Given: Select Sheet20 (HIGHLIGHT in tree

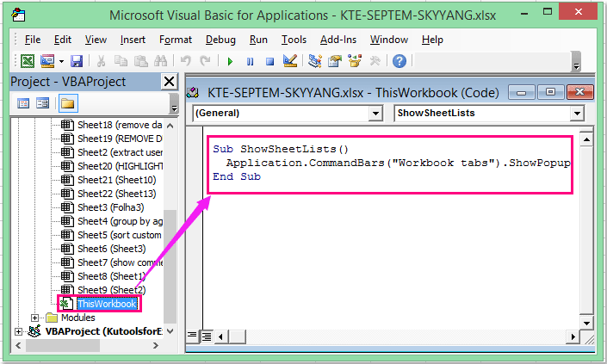Looking at the screenshot, I should click(x=120, y=166).
